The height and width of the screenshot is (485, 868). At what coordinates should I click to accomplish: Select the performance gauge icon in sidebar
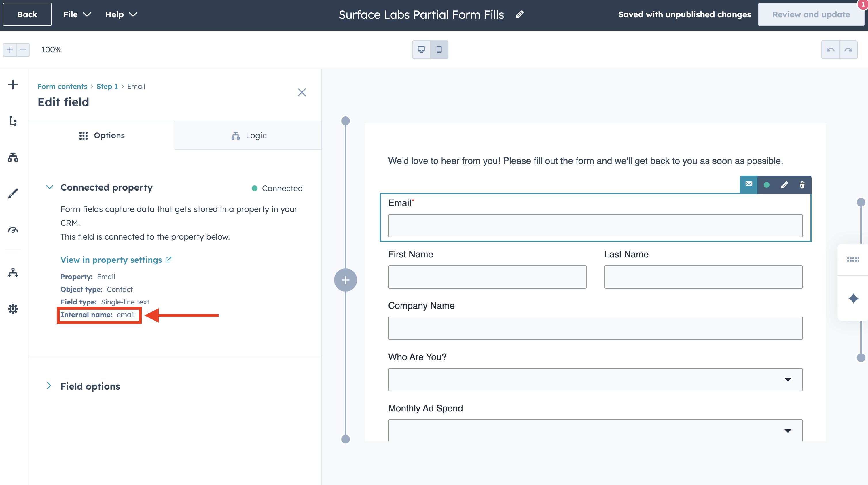(13, 230)
